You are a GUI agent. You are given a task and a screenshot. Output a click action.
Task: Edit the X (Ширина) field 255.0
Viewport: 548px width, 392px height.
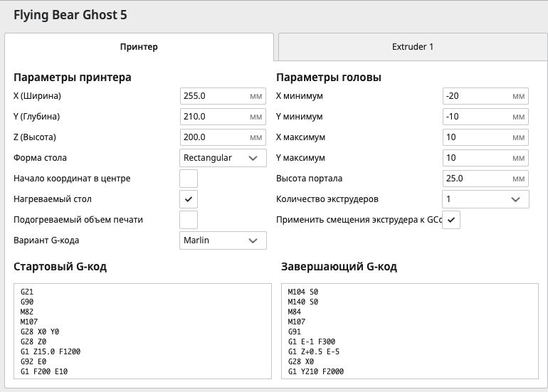click(x=223, y=96)
